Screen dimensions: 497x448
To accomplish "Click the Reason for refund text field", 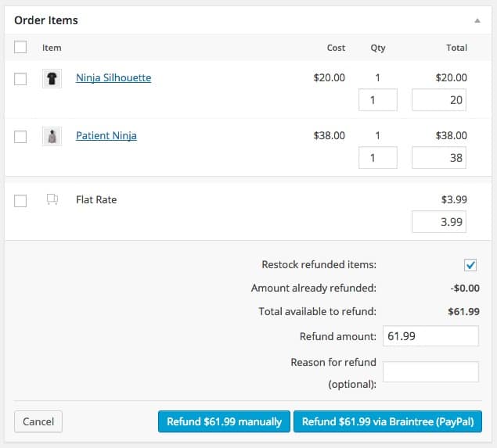I will point(430,372).
